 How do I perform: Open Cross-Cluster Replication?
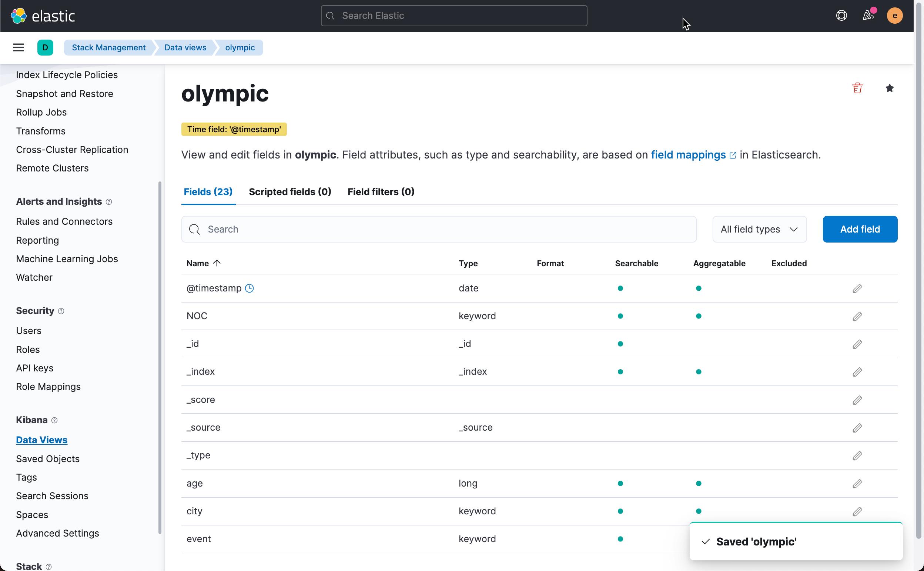72,150
